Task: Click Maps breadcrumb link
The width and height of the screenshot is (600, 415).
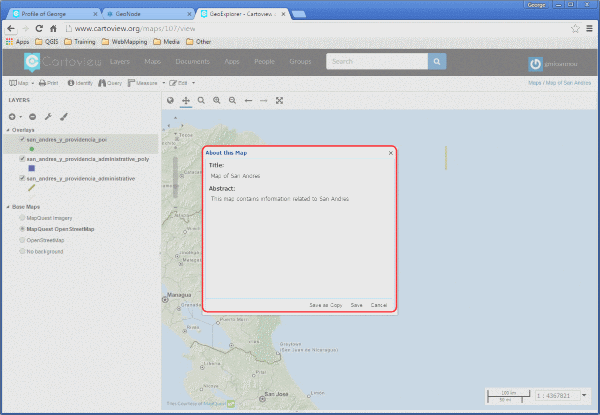Action: pyautogui.click(x=535, y=83)
